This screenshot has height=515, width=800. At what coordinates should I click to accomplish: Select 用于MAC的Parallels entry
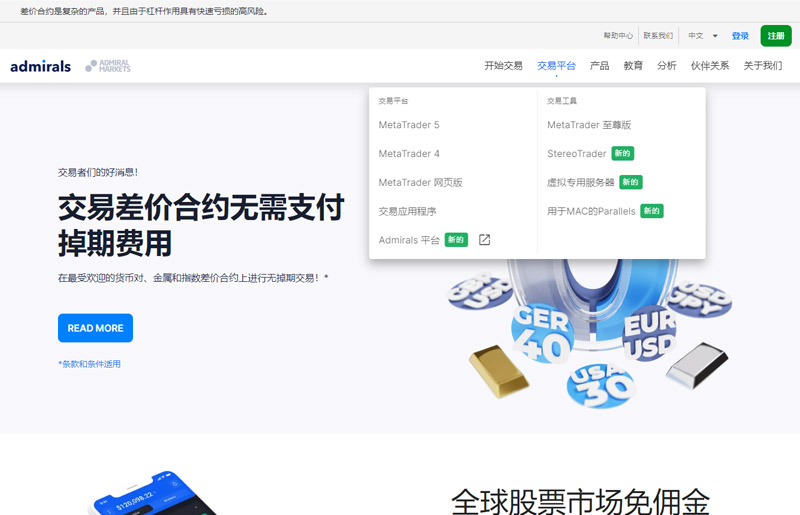coord(591,211)
